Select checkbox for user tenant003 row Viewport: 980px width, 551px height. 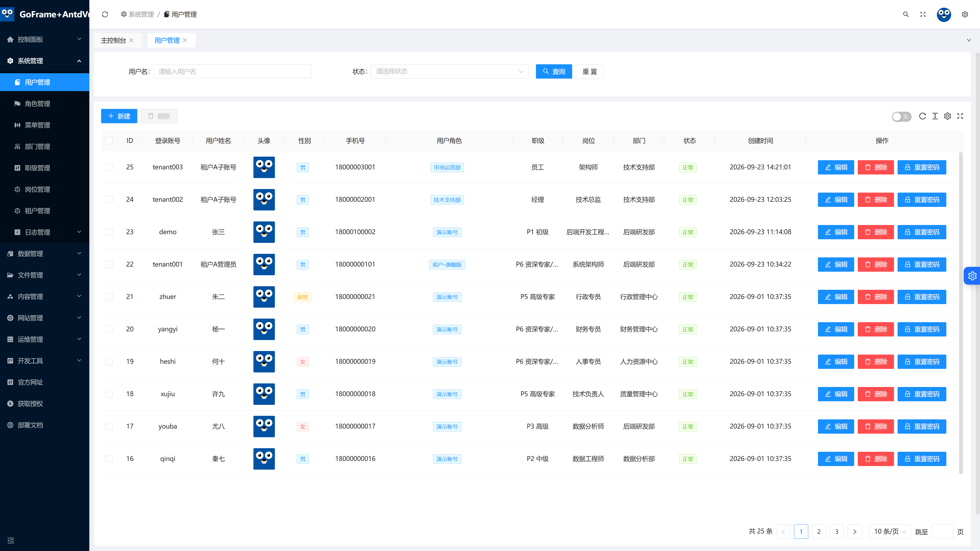coord(109,167)
